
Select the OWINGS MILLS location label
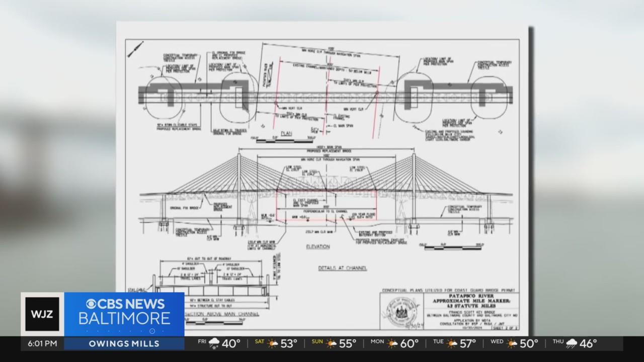tap(124, 344)
